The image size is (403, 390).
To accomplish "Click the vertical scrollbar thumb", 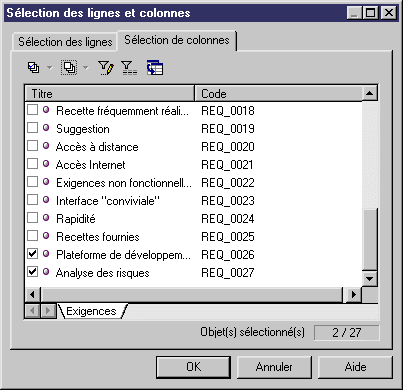I will coord(369,239).
